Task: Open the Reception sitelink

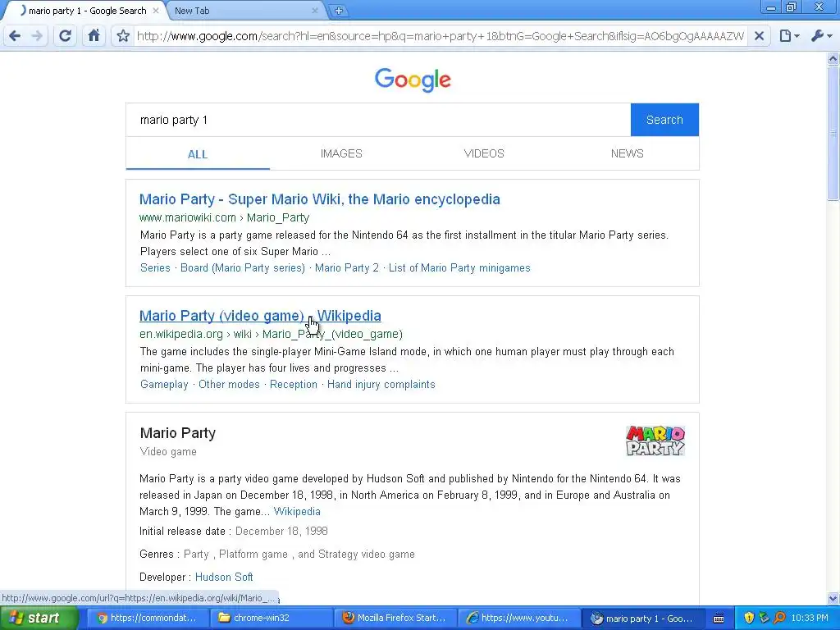Action: pyautogui.click(x=294, y=385)
